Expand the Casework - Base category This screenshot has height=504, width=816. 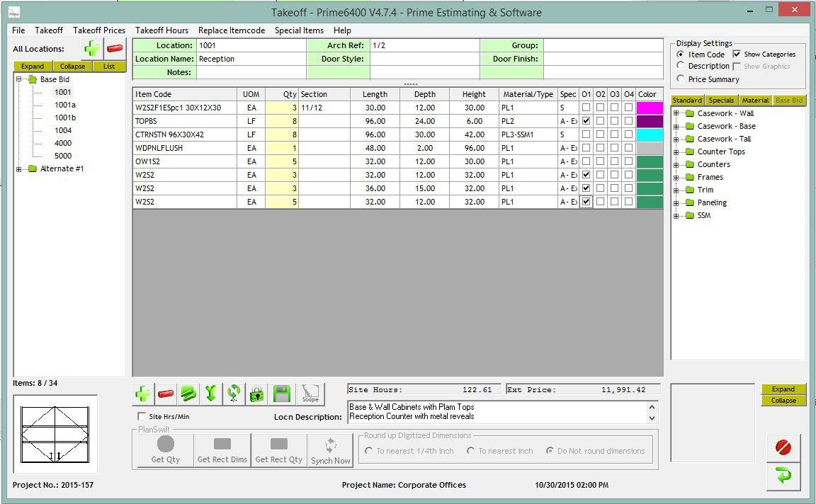[x=676, y=127]
